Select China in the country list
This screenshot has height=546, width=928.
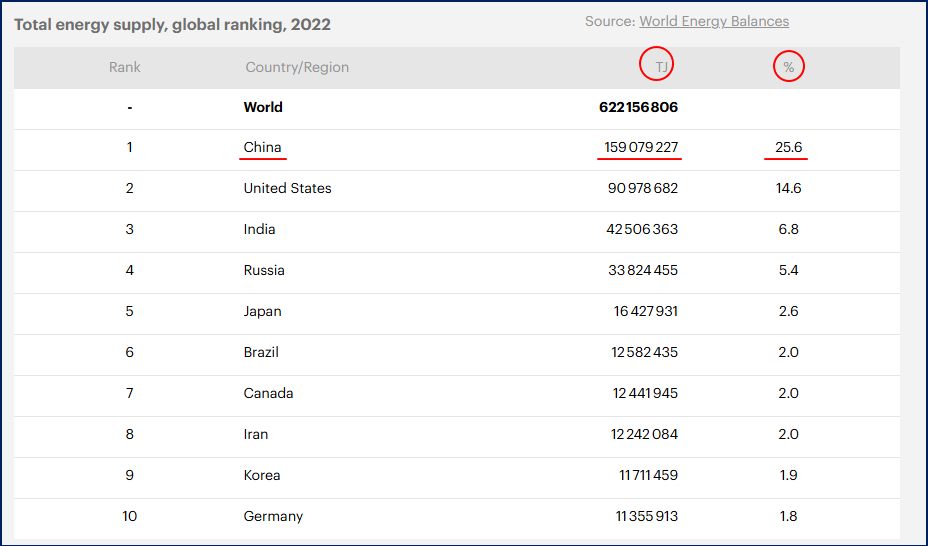(263, 147)
